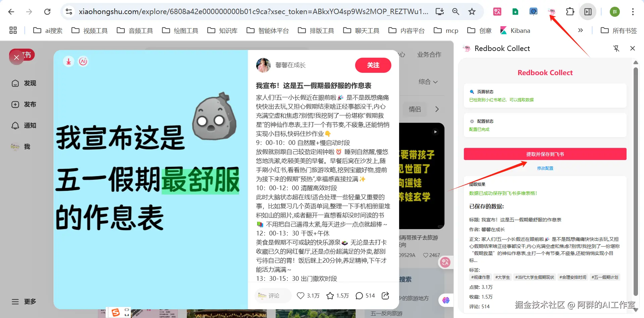Click the floating translate bubble icon
Image resolution: width=644 pixels, height=318 pixels.
click(x=445, y=262)
